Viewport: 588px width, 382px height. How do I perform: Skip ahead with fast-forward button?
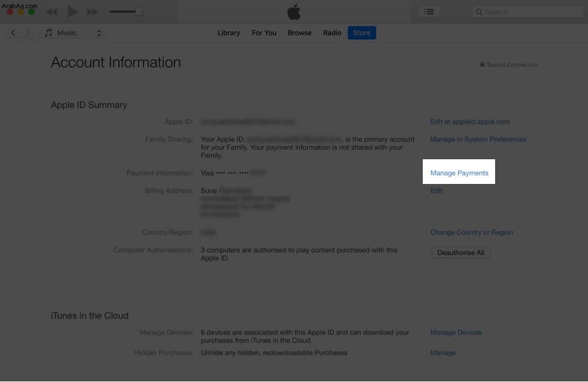92,12
